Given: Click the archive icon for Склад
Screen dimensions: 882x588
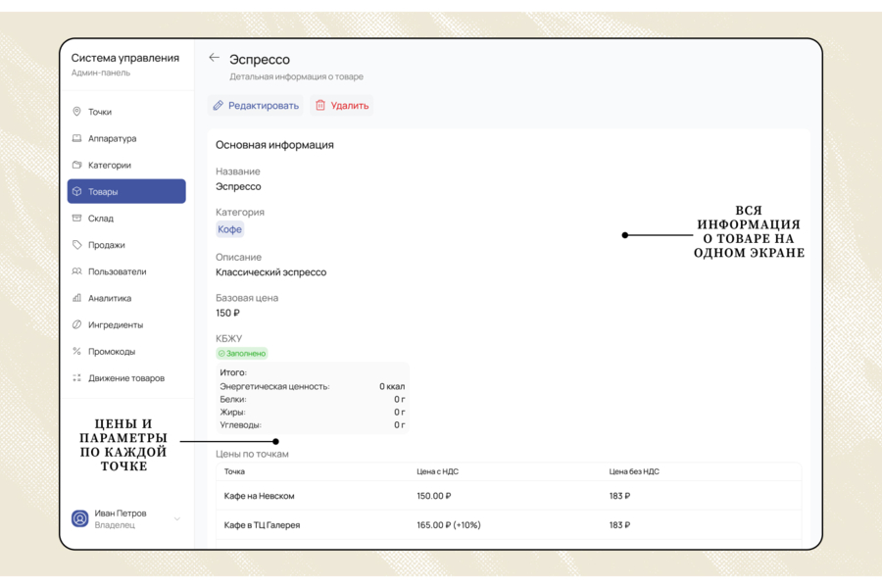Looking at the screenshot, I should (x=77, y=218).
